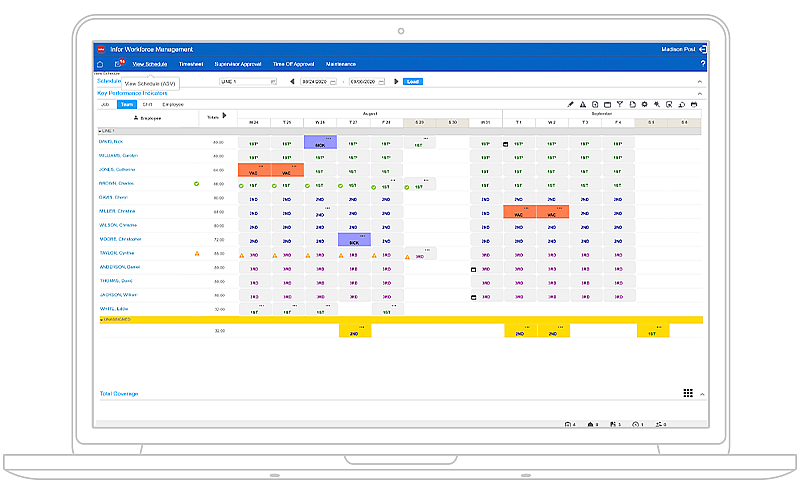Click the LINE 1 team selection field
Screen dimensions: 800x492
(245, 81)
